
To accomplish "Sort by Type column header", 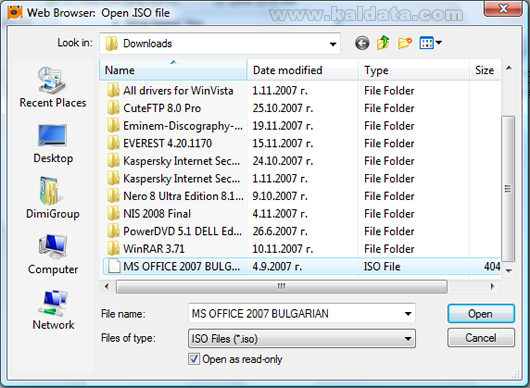I will [x=414, y=70].
